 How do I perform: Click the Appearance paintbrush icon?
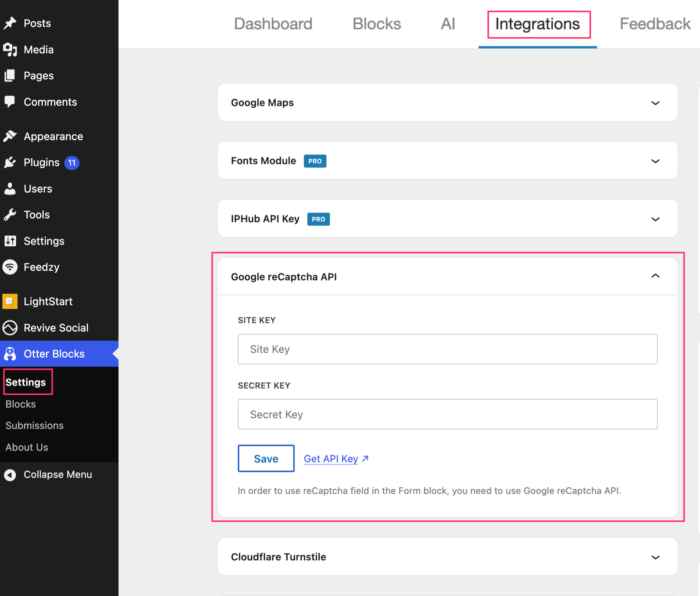point(10,136)
